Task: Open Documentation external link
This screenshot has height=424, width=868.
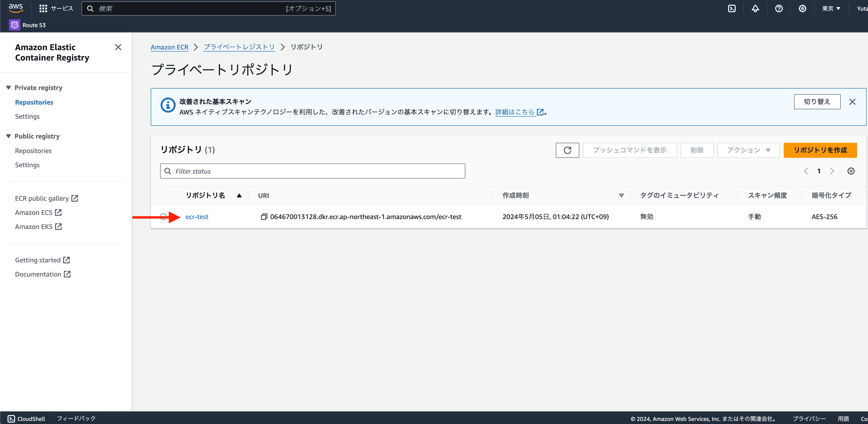Action: (x=43, y=274)
